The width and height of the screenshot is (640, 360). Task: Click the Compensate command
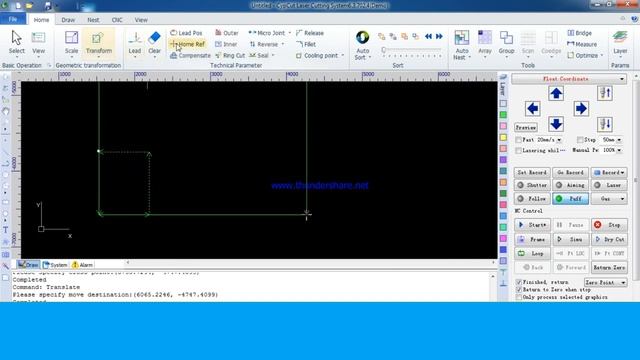click(x=190, y=55)
